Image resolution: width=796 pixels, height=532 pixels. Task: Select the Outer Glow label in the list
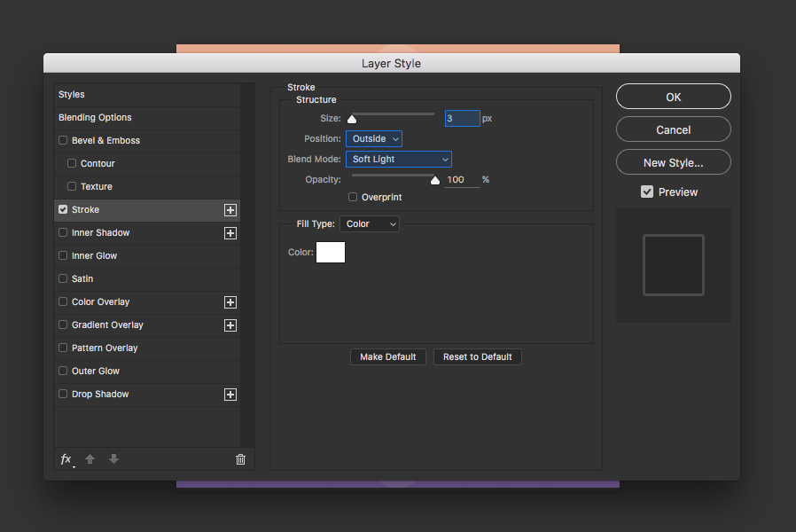click(96, 372)
